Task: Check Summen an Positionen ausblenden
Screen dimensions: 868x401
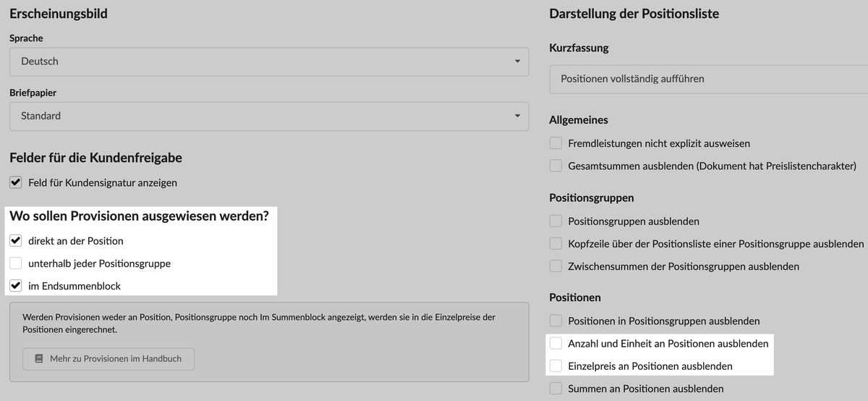Action: point(556,389)
